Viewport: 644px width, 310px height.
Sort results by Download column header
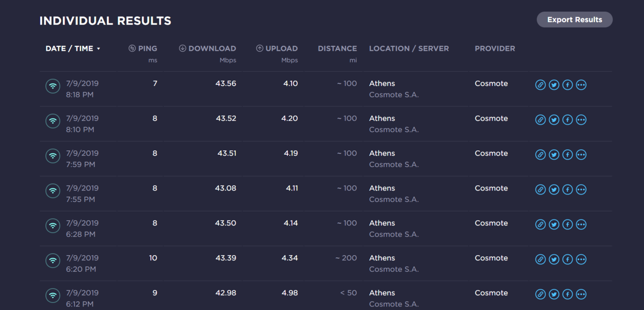pos(207,48)
